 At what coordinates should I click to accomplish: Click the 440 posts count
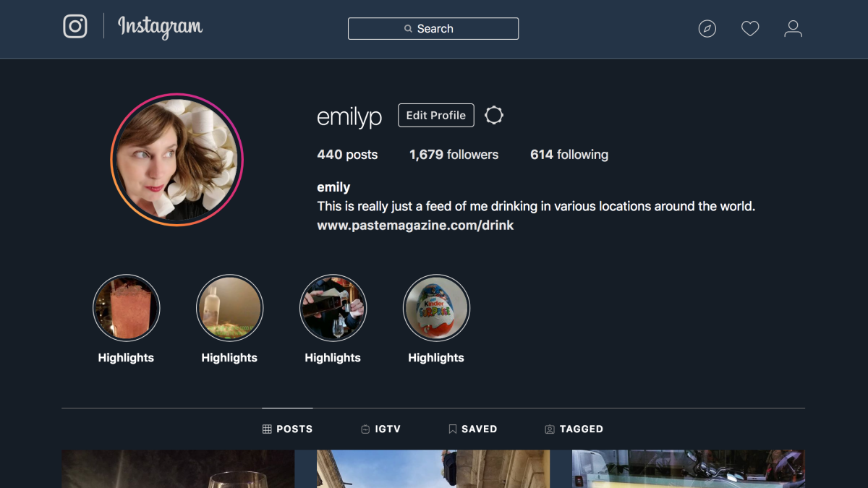pos(347,155)
